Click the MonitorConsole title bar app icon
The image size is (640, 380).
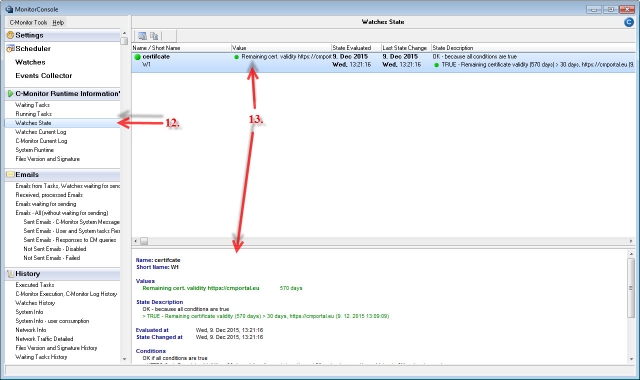click(x=9, y=9)
